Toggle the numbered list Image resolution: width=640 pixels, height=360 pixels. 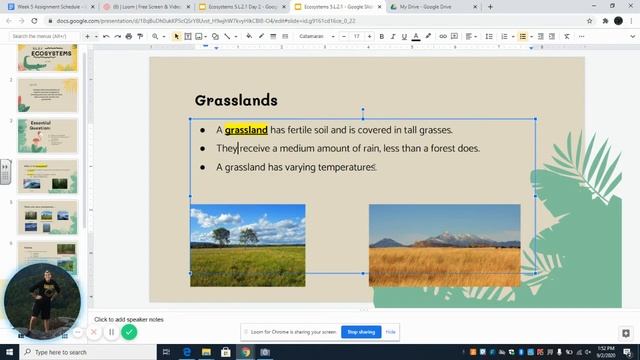[x=504, y=36]
